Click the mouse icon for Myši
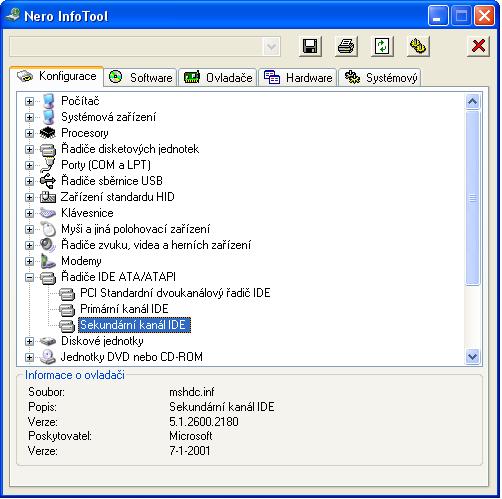This screenshot has width=502, height=499. (x=48, y=229)
